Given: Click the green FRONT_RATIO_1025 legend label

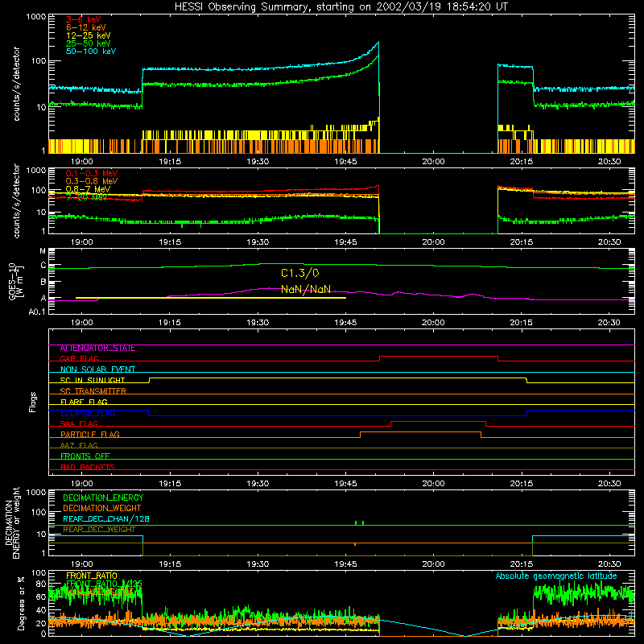Looking at the screenshot, I should click(104, 584).
